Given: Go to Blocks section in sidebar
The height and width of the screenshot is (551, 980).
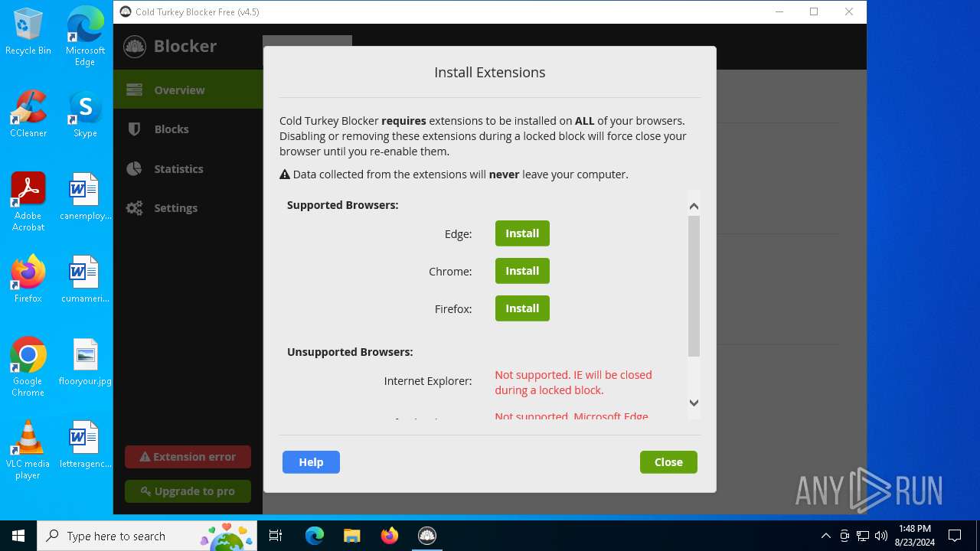Looking at the screenshot, I should (x=188, y=129).
